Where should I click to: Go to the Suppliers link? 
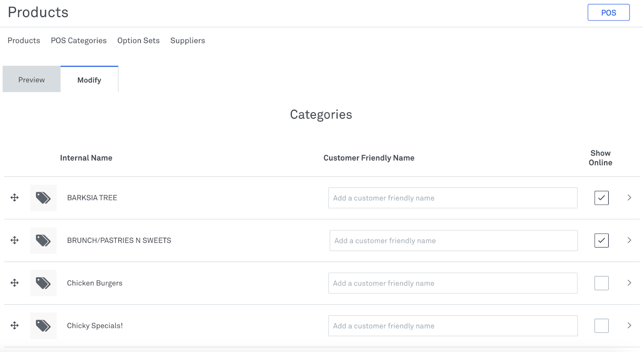[x=188, y=41]
